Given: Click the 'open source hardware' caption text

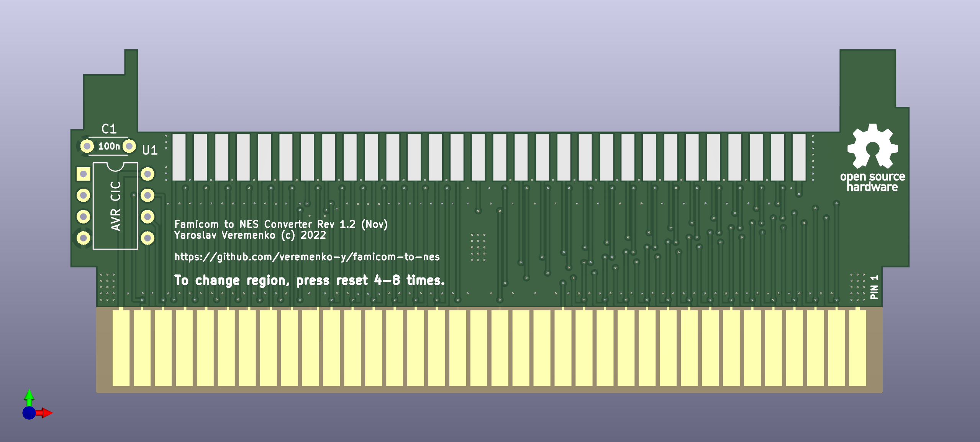Looking at the screenshot, I should [x=872, y=182].
